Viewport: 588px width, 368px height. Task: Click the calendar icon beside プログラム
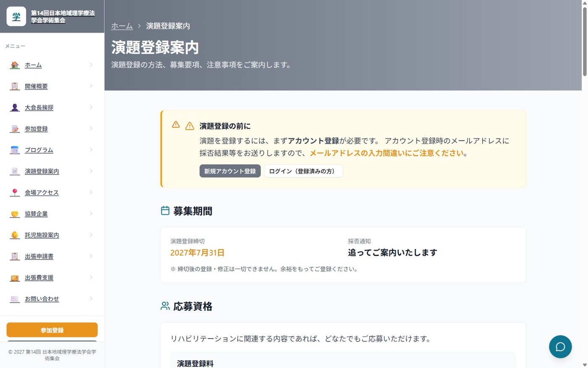(15, 150)
